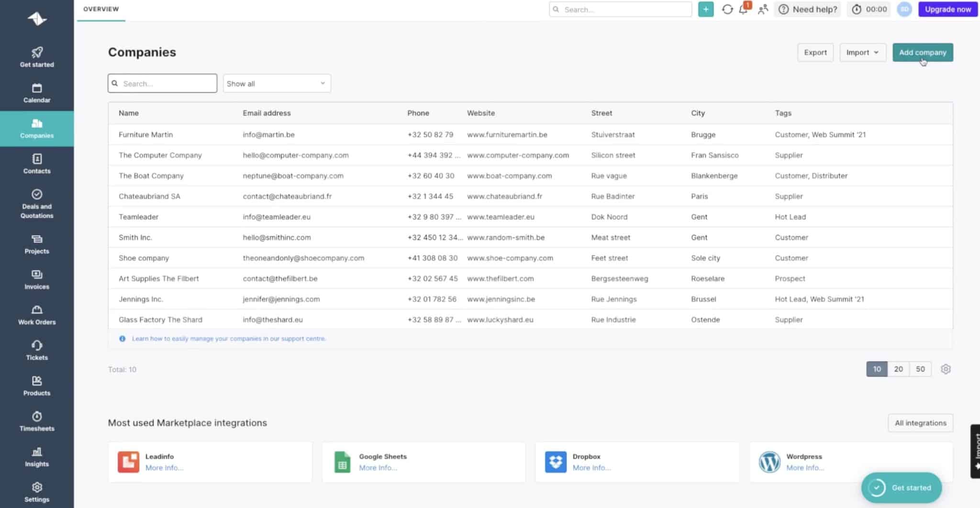
Task: Click Upgrade now button
Action: (x=948, y=9)
